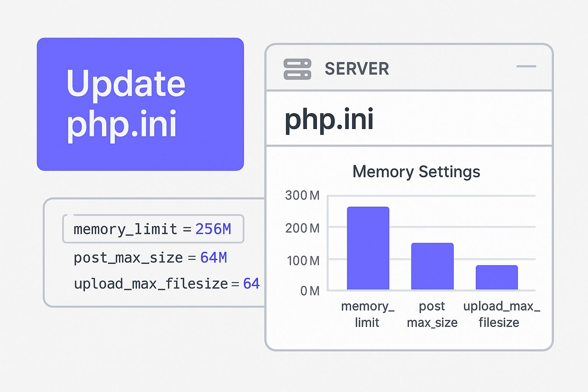The width and height of the screenshot is (588, 392).
Task: Click the 300 M axis label
Action: [x=302, y=196]
